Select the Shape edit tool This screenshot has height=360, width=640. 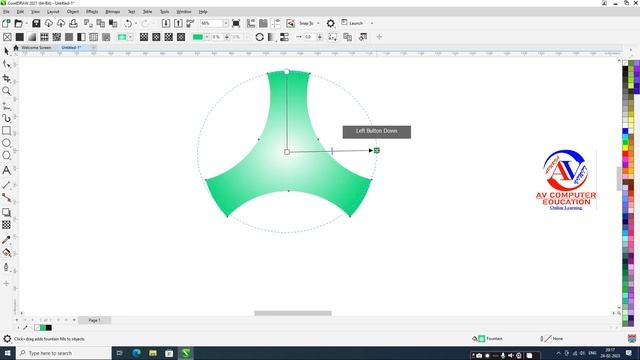pos(6,64)
